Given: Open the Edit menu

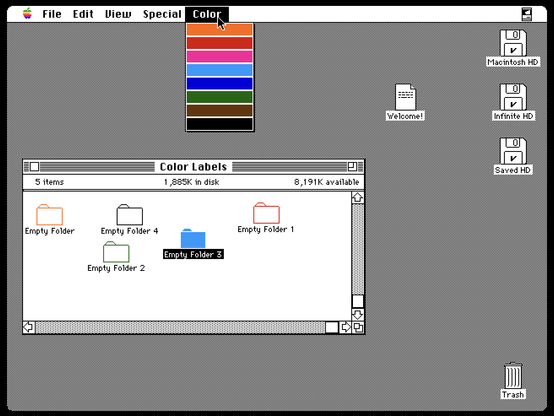Looking at the screenshot, I should pos(83,14).
